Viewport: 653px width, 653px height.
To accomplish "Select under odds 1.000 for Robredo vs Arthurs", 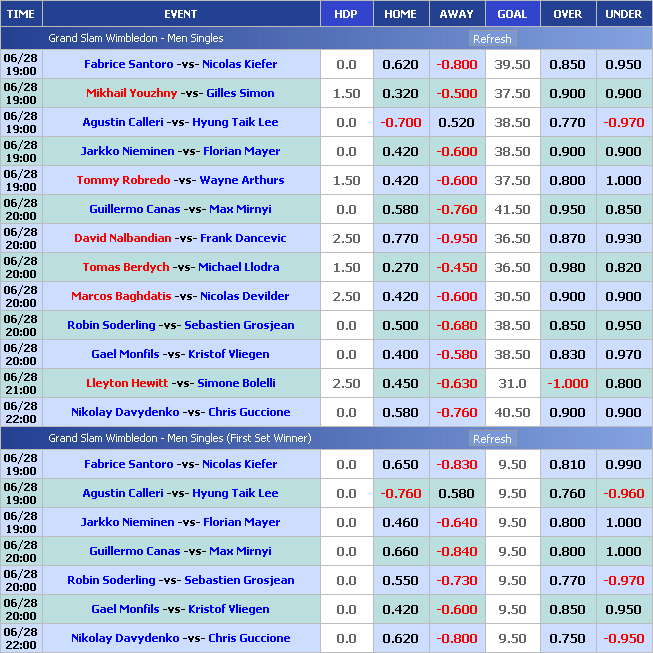I will pyautogui.click(x=623, y=180).
